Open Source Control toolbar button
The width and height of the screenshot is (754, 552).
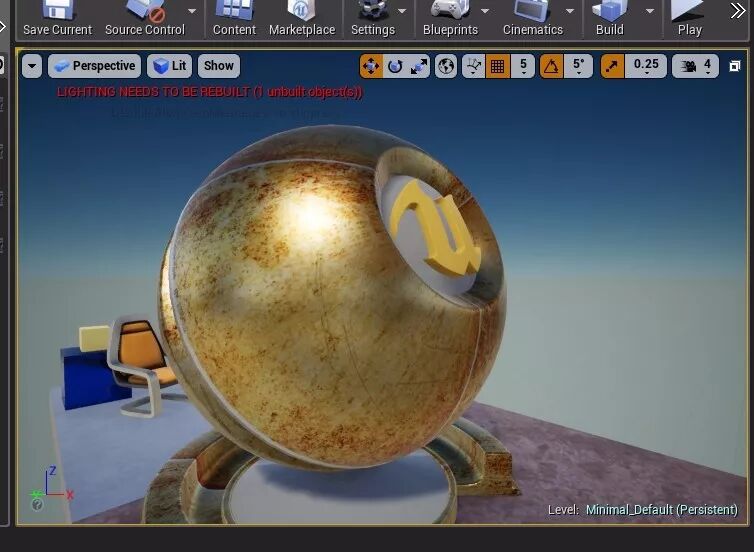click(144, 18)
